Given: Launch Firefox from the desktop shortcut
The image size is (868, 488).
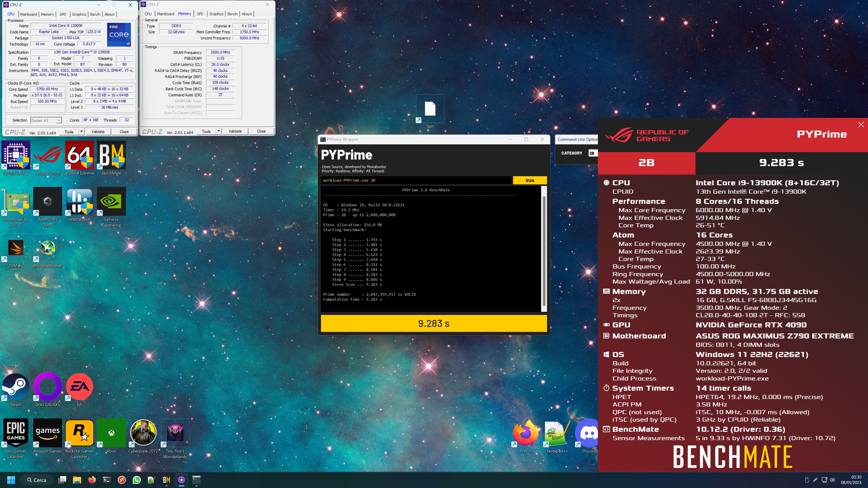Looking at the screenshot, I should [525, 436].
